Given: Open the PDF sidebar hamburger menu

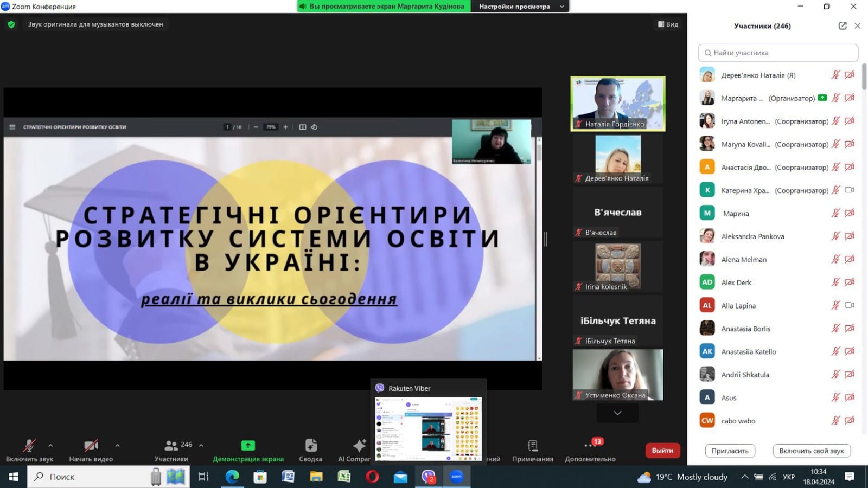Looking at the screenshot, I should (x=12, y=127).
